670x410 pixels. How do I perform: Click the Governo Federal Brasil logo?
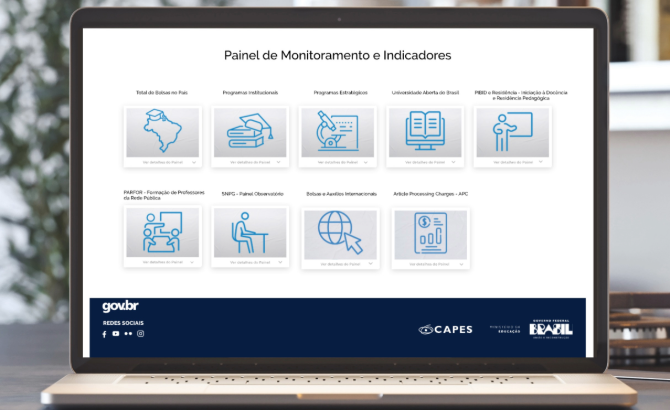(551, 328)
